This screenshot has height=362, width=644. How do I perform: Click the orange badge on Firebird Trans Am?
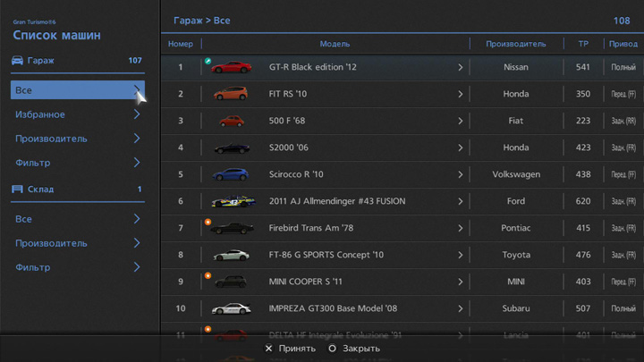208,222
